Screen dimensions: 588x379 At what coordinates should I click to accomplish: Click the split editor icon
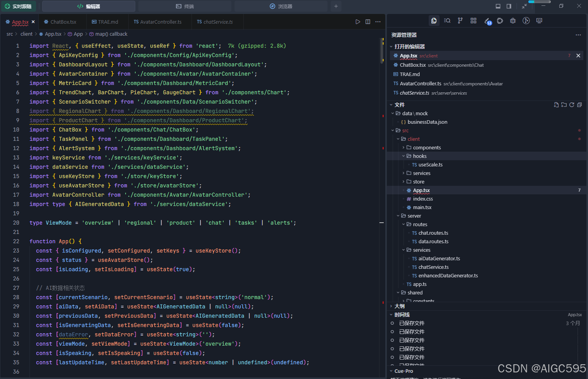point(368,22)
